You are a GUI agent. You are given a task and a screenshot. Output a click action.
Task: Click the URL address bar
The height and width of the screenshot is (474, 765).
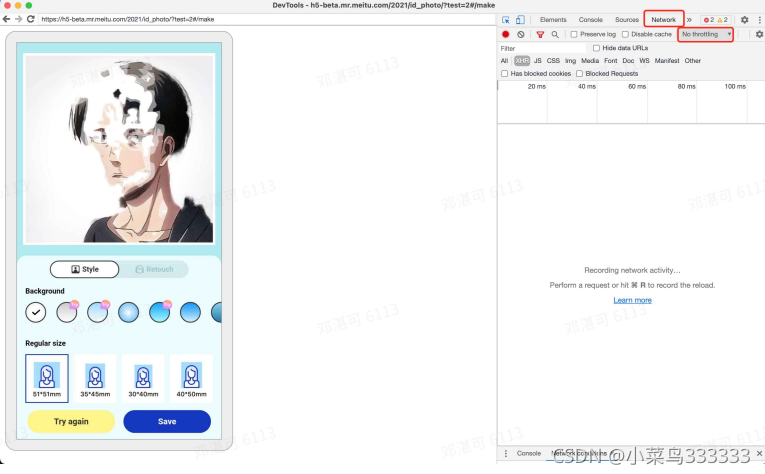266,19
